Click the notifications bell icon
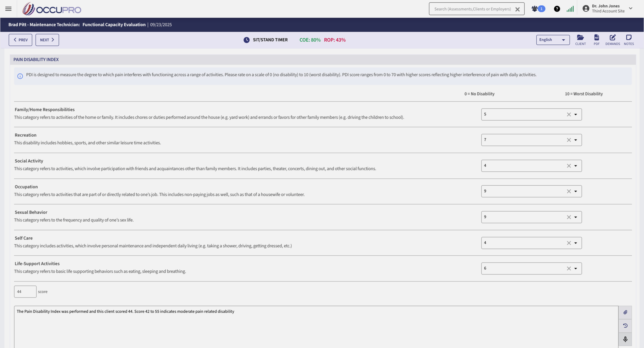 (x=535, y=9)
